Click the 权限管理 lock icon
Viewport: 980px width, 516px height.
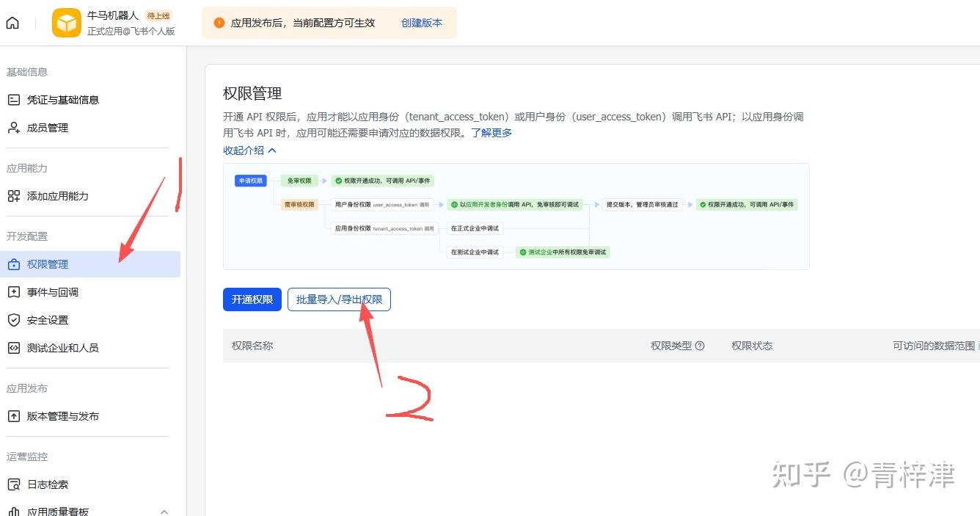13,264
